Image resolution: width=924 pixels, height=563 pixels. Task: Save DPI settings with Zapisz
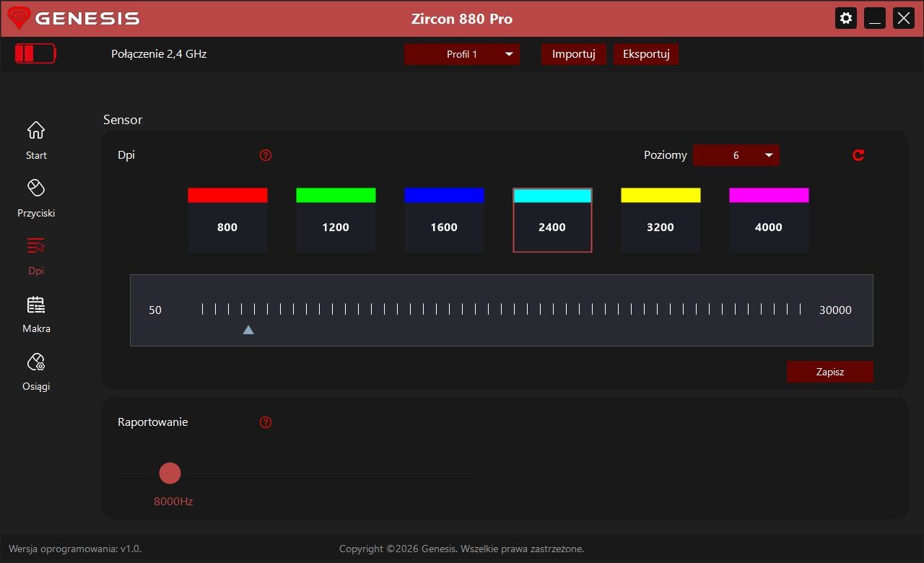tap(830, 372)
